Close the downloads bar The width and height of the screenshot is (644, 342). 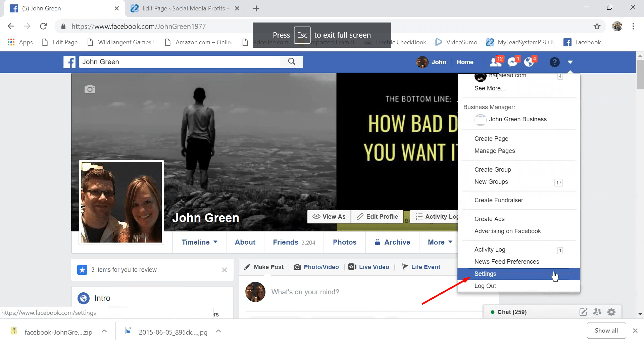pos(635,331)
